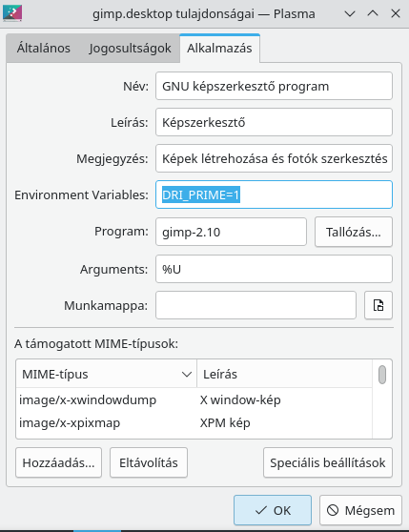
Task: Close the gimp.desktop properties window
Action: point(396,13)
